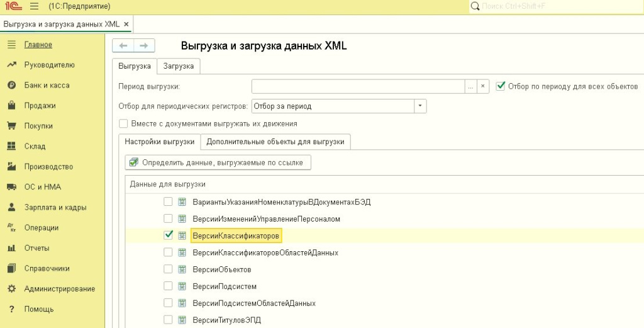The image size is (644, 328).
Task: Click the 1C logo icon
Action: 14,6
